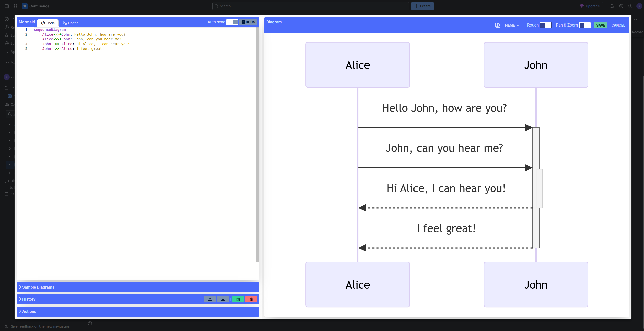
Task: Switch to the Config tab
Action: 71,23
